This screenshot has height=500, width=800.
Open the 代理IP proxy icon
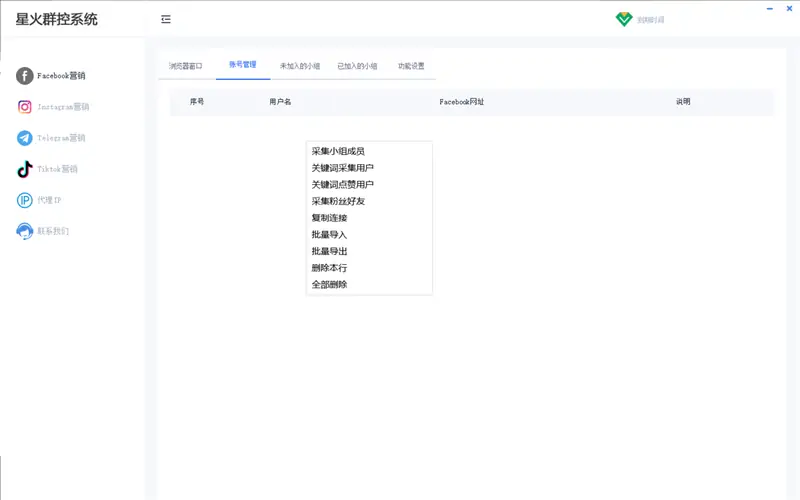tap(25, 200)
